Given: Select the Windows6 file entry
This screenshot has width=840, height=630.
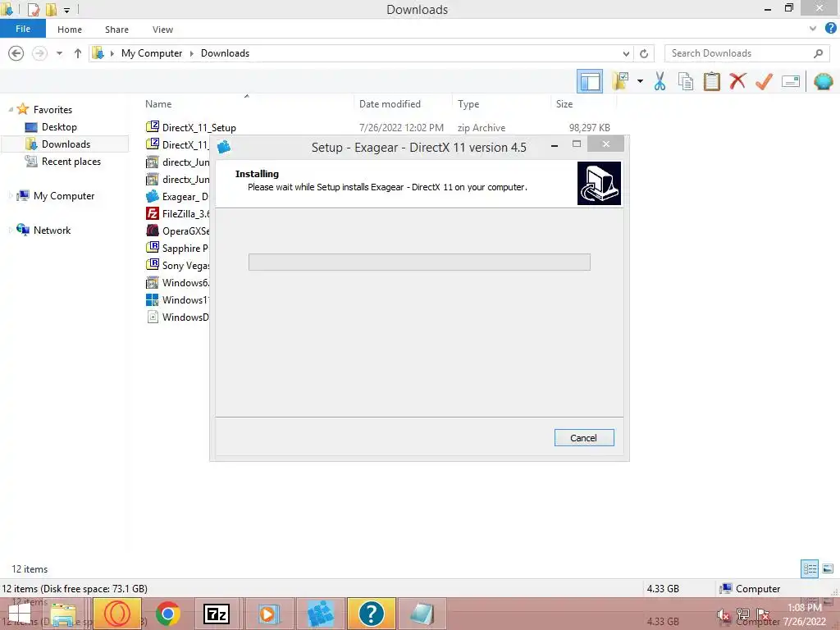Looking at the screenshot, I should tap(177, 282).
